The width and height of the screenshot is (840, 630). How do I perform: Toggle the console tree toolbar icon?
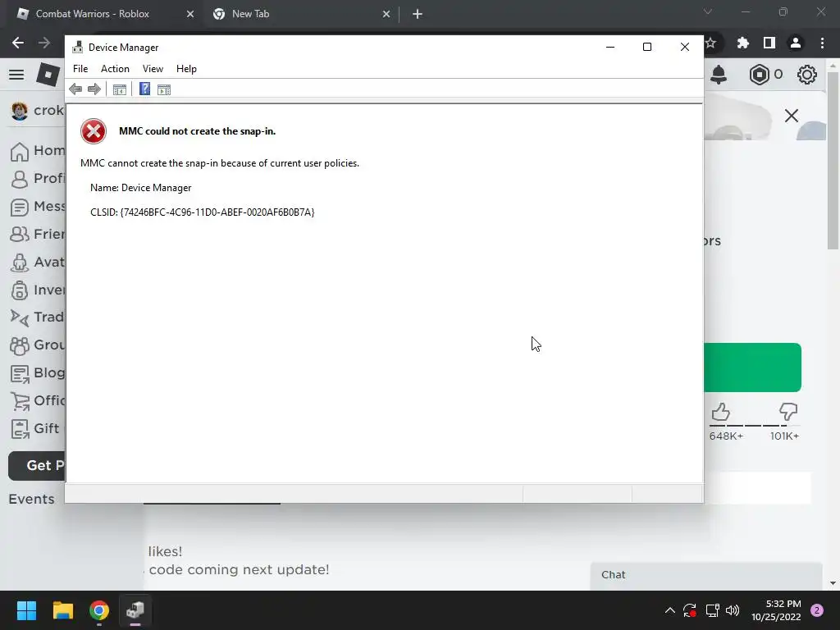pos(120,89)
